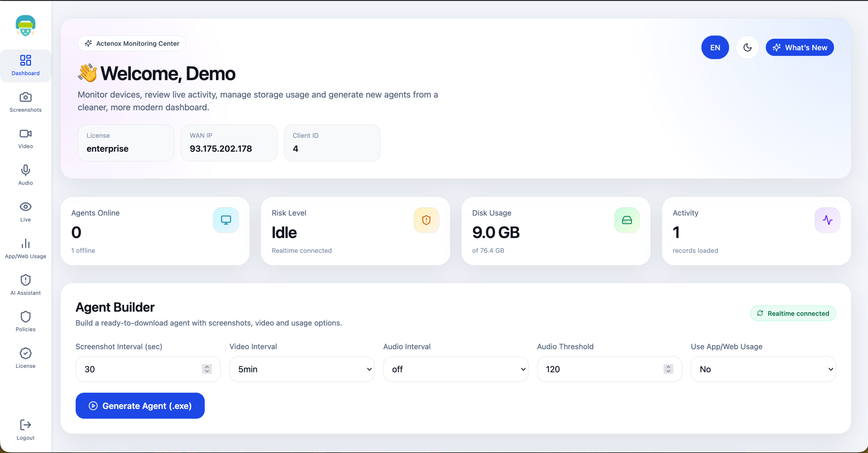Toggle dark mode with moon button
This screenshot has width=868, height=453.
(747, 48)
